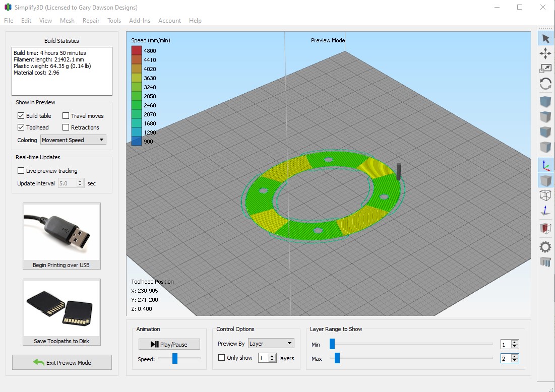Click the Only show layers number field
555x392 pixels.
click(263, 358)
